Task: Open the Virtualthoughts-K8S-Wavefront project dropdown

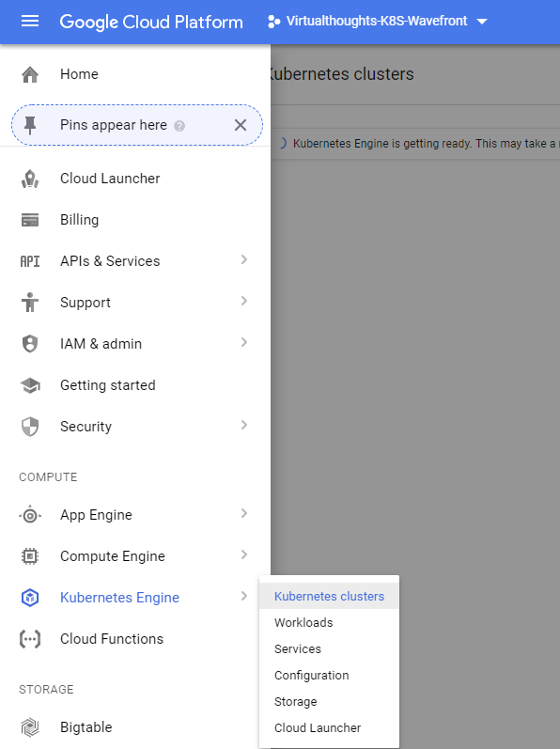Action: pos(378,22)
